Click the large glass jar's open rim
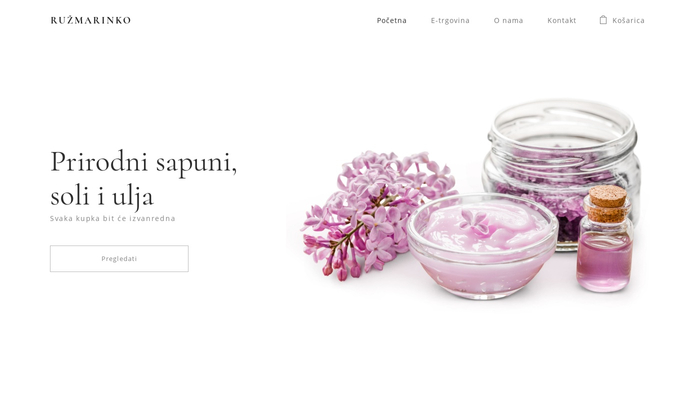The image size is (700, 400). 562,126
